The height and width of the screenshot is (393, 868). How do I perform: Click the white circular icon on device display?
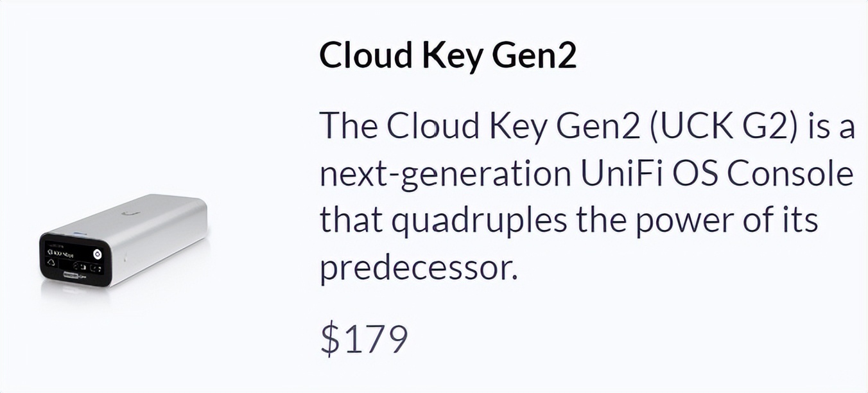pos(97,254)
